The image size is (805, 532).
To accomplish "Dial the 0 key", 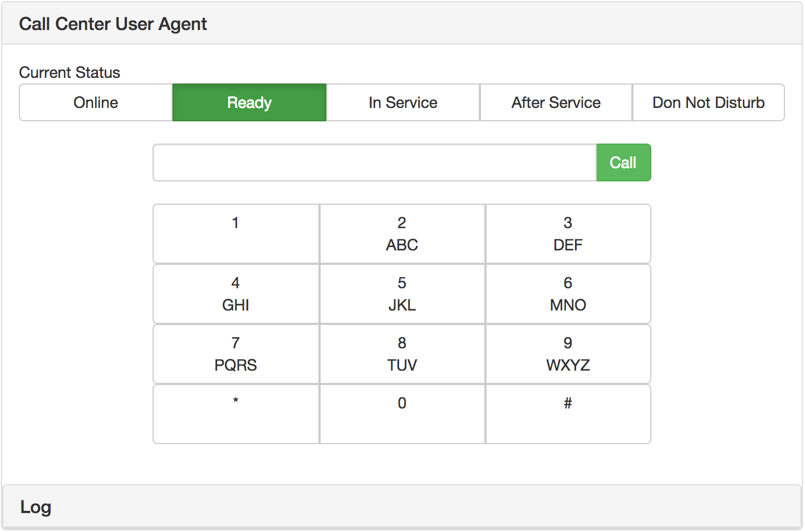I will coord(402,414).
